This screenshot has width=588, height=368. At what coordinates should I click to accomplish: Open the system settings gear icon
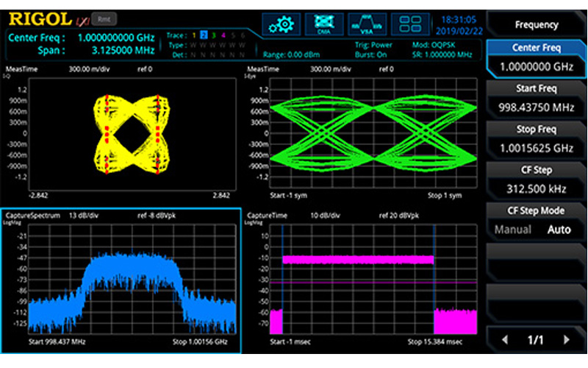pyautogui.click(x=279, y=24)
